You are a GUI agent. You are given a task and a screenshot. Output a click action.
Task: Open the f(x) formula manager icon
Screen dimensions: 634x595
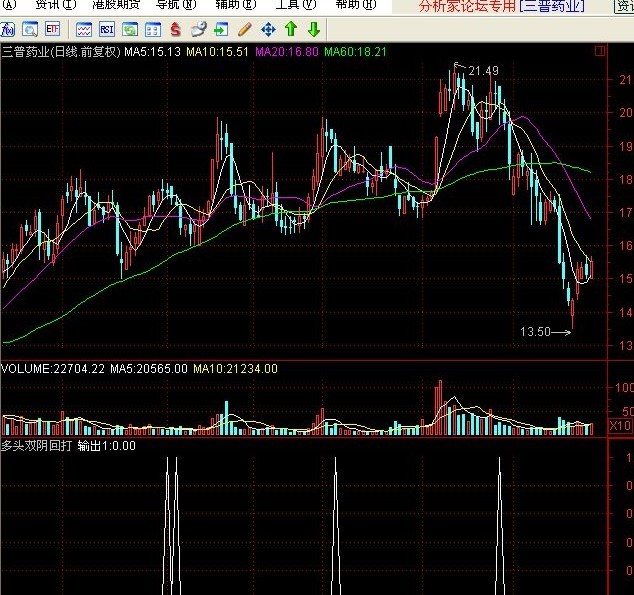[7, 29]
